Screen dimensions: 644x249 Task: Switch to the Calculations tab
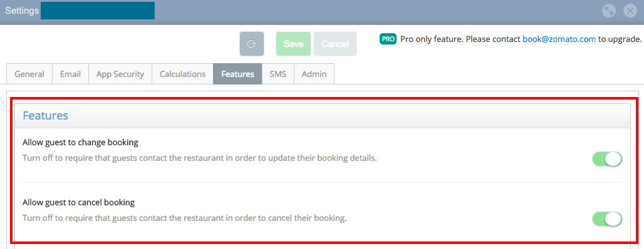[x=182, y=74]
